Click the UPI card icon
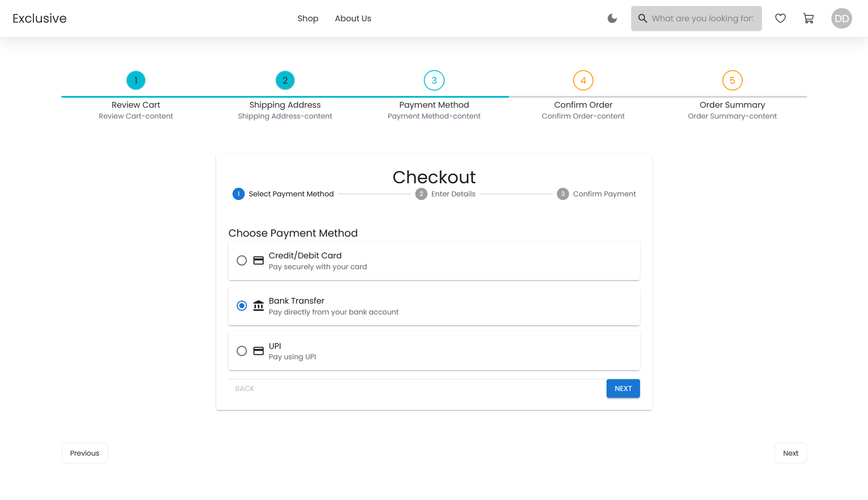The width and height of the screenshot is (868, 500). [258, 351]
